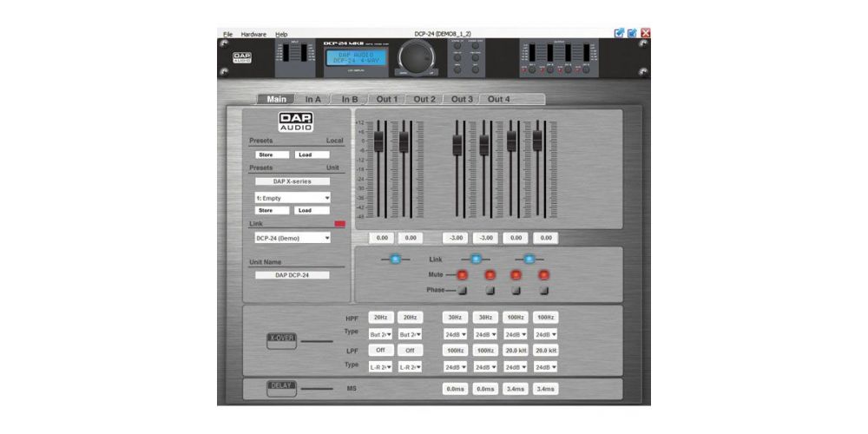Viewport: 868px width, 434px height.
Task: Switch to the Out 4 tab
Action: click(499, 99)
